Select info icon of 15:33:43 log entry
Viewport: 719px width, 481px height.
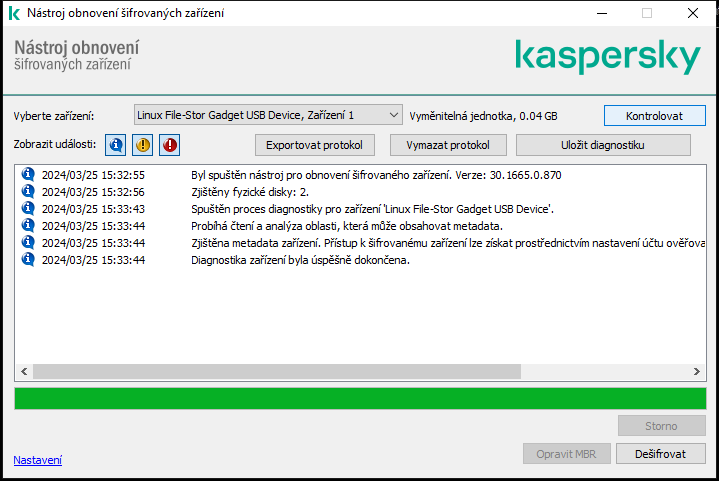[28, 208]
